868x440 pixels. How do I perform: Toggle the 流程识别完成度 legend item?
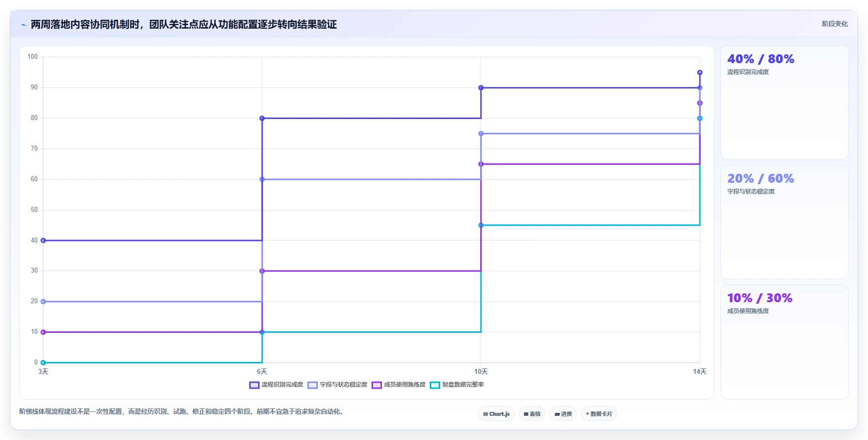click(276, 385)
